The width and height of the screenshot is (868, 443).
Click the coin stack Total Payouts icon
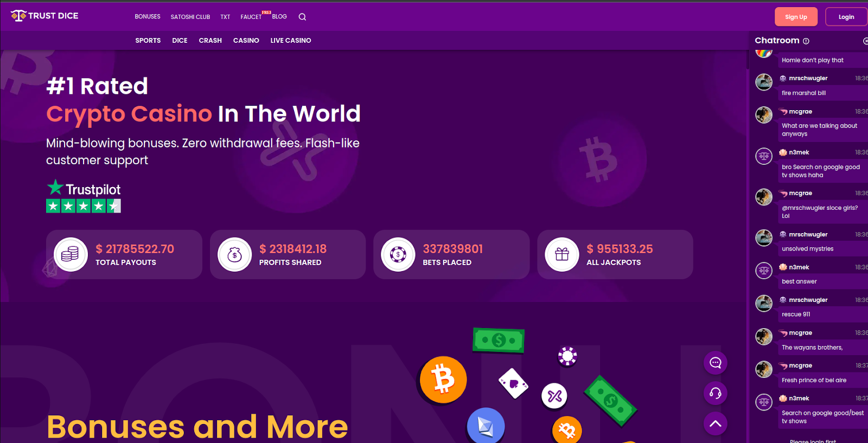pyautogui.click(x=71, y=254)
